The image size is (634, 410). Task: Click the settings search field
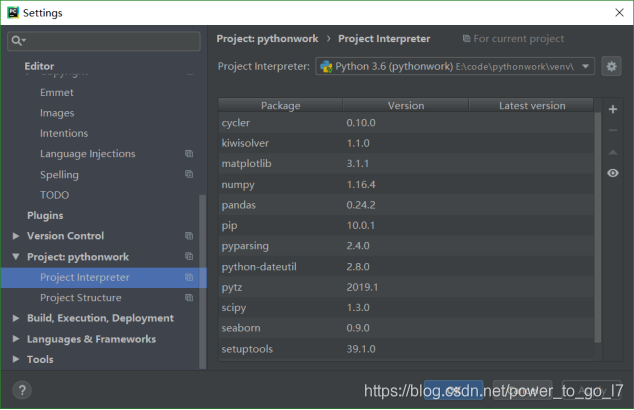click(104, 41)
